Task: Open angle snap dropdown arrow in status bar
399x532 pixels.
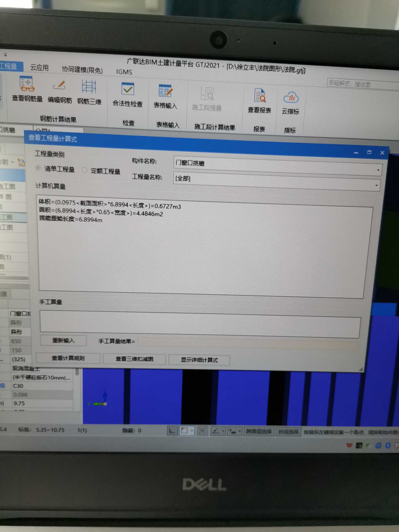Action: [x=223, y=431]
